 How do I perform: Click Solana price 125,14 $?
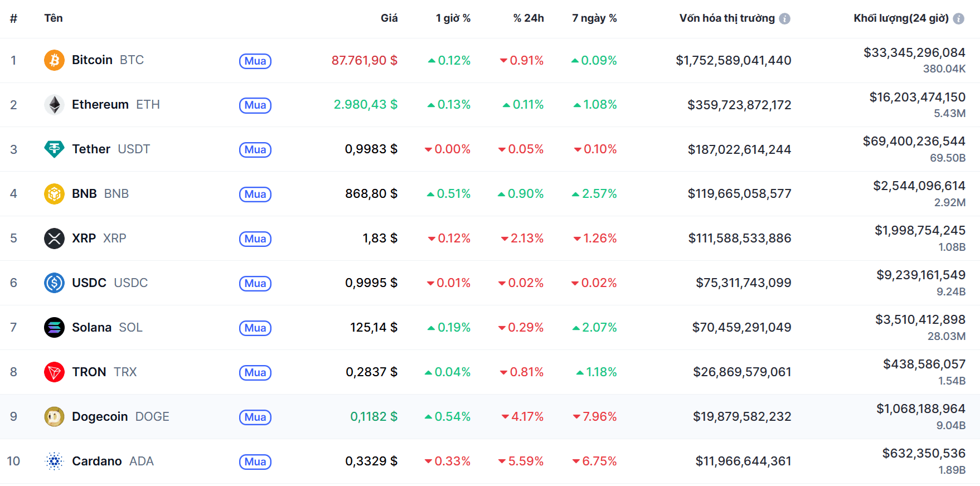(374, 328)
